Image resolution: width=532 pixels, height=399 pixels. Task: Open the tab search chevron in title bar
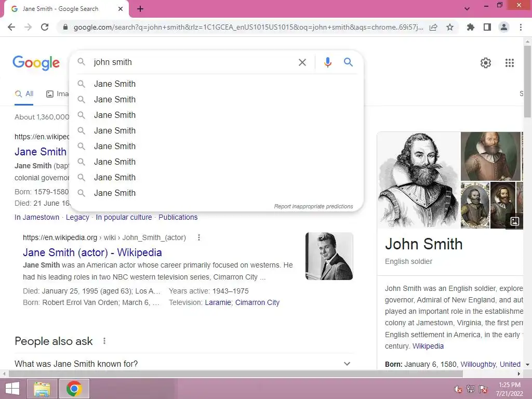click(467, 9)
